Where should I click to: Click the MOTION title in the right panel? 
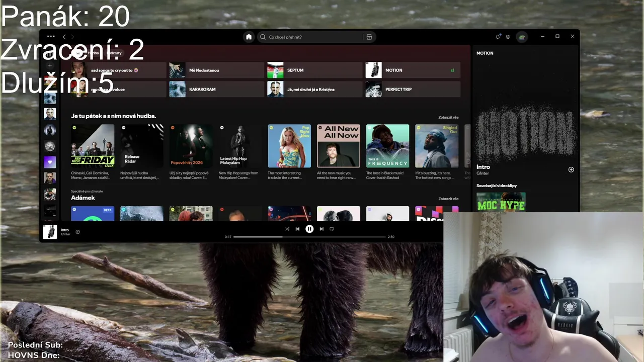[485, 53]
